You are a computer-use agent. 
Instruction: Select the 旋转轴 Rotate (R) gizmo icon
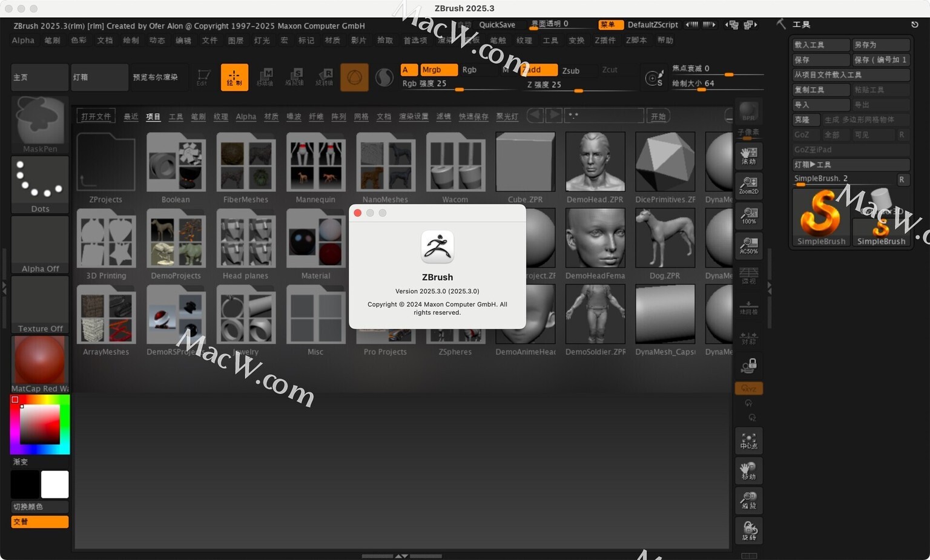tap(325, 77)
